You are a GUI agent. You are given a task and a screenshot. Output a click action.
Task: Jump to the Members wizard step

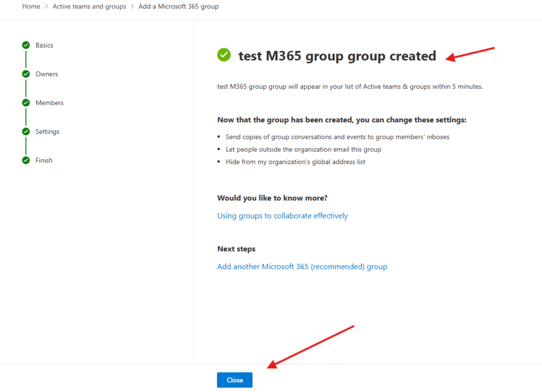pos(49,103)
